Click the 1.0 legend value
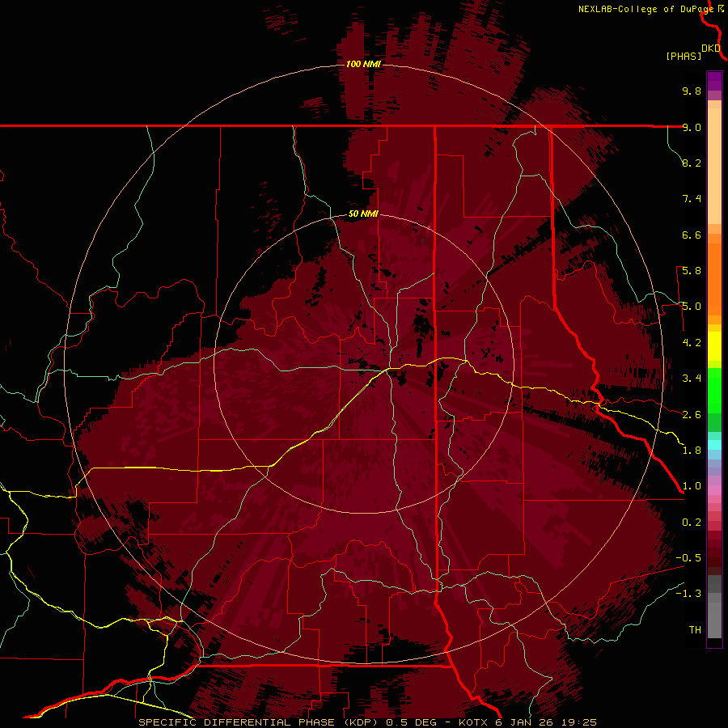This screenshot has height=728, width=728. (x=692, y=486)
